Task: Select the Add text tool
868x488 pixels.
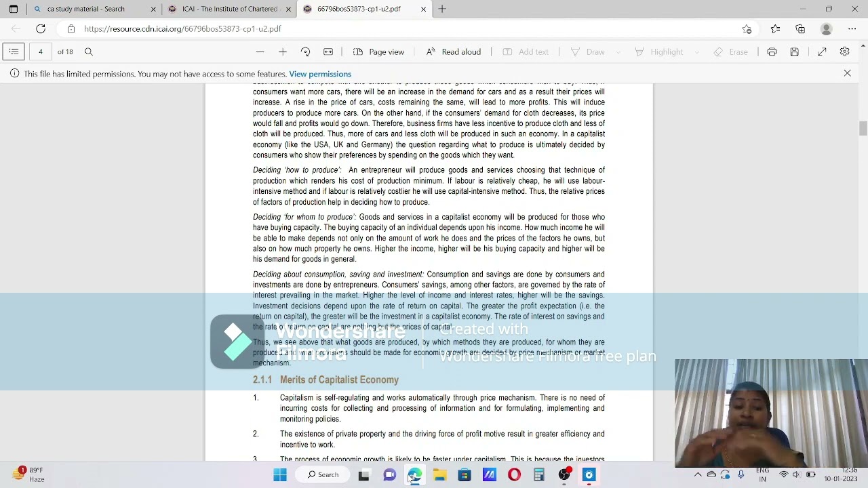Action: pyautogui.click(x=526, y=52)
